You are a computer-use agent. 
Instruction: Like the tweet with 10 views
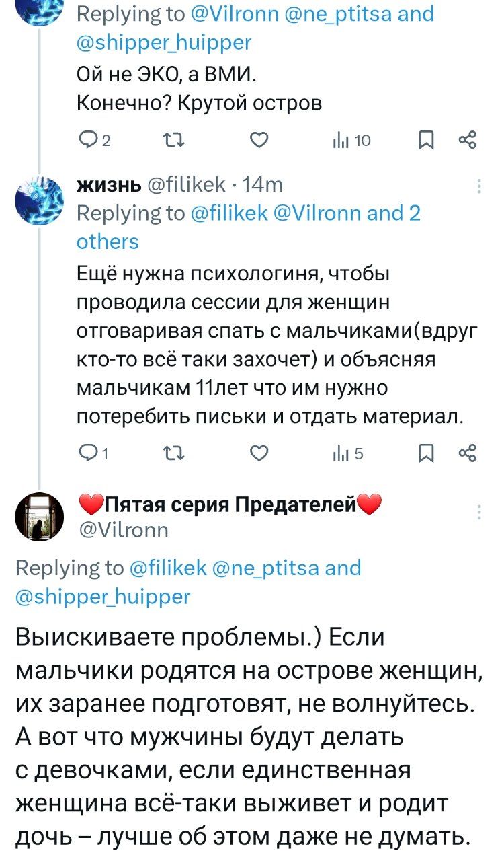tap(260, 140)
